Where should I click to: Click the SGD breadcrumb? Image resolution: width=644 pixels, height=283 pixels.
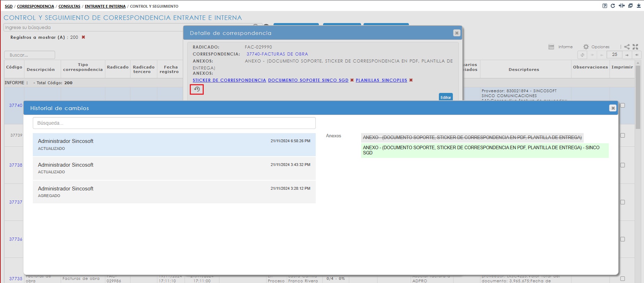pos(9,6)
